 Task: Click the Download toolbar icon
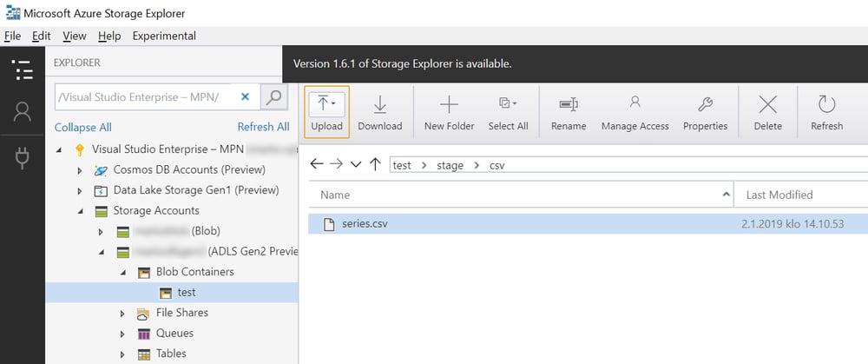click(380, 112)
